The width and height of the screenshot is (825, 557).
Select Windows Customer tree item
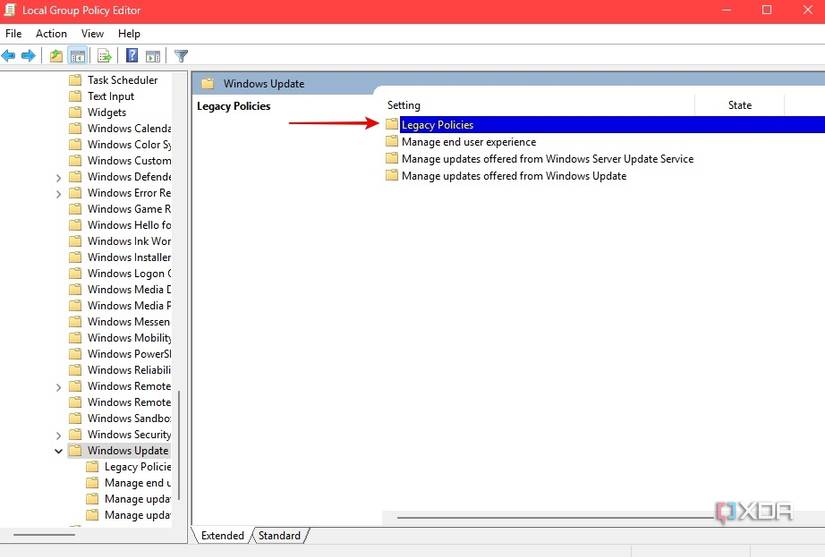click(x=129, y=160)
